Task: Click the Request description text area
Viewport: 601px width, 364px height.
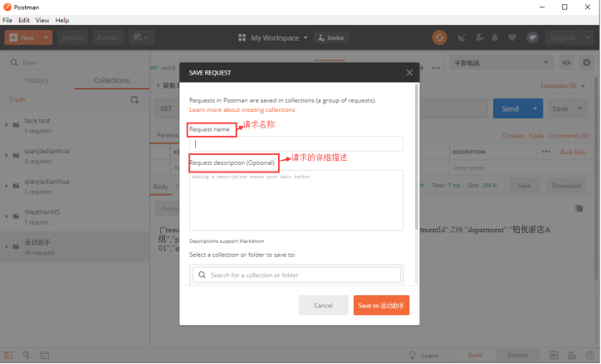Action: point(296,200)
